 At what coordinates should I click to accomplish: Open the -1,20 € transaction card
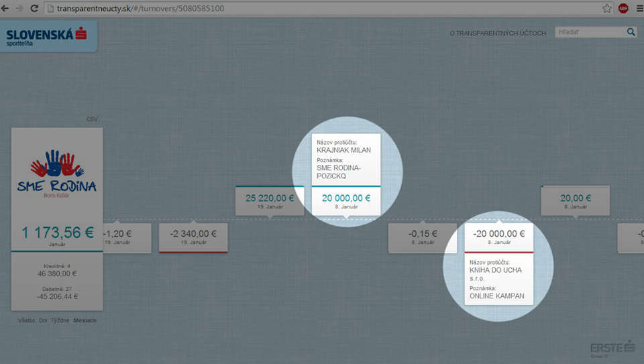pos(127,238)
